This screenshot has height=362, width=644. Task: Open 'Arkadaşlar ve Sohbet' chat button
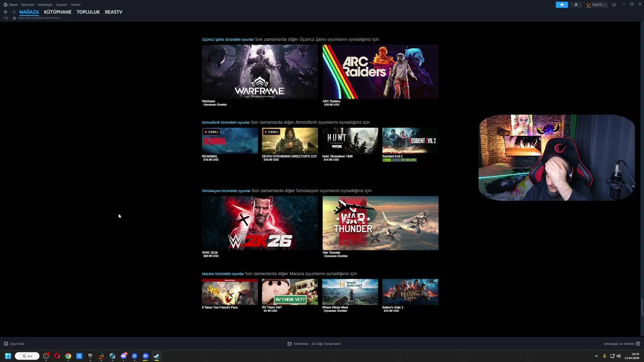[621, 344]
